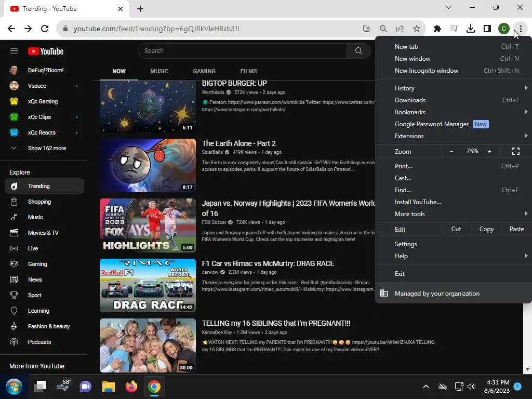Open Google Password Manager
532x399 pixels.
pos(454,124)
